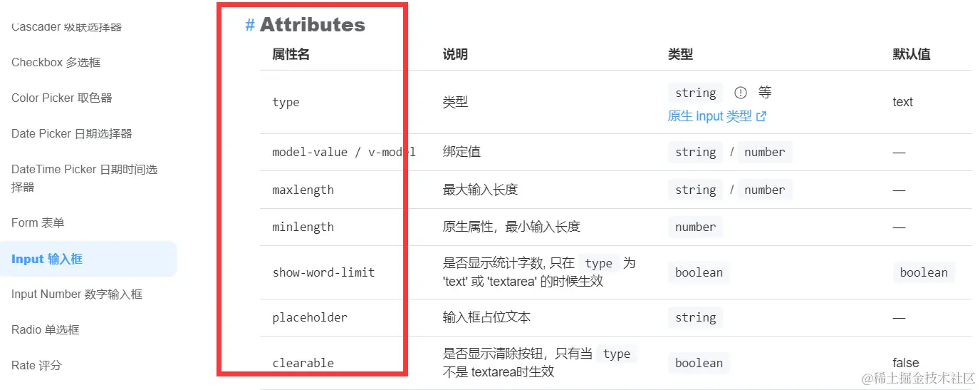
Task: Click the 属性名 column header
Action: coord(291,54)
